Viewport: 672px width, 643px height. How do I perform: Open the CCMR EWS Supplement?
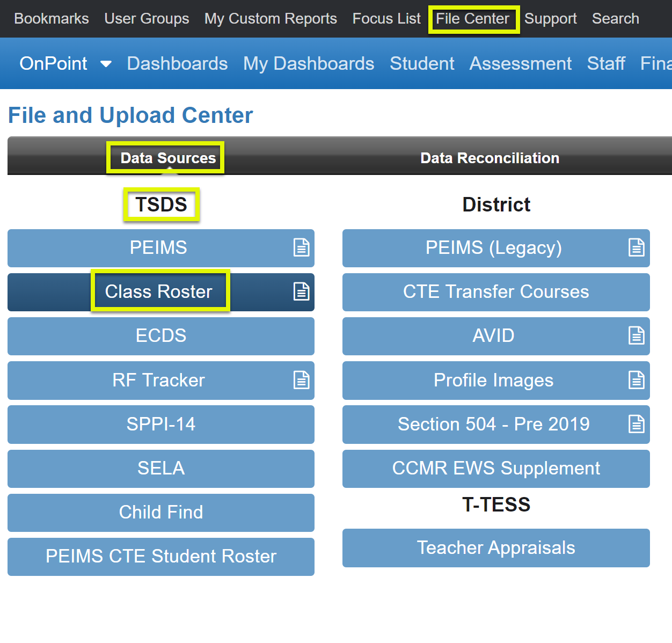pyautogui.click(x=495, y=468)
